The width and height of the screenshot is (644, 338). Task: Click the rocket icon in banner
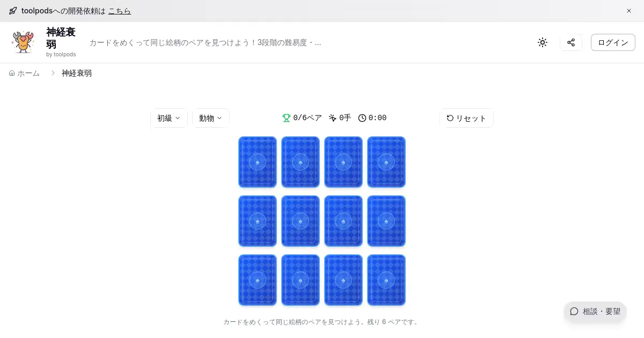(x=13, y=11)
